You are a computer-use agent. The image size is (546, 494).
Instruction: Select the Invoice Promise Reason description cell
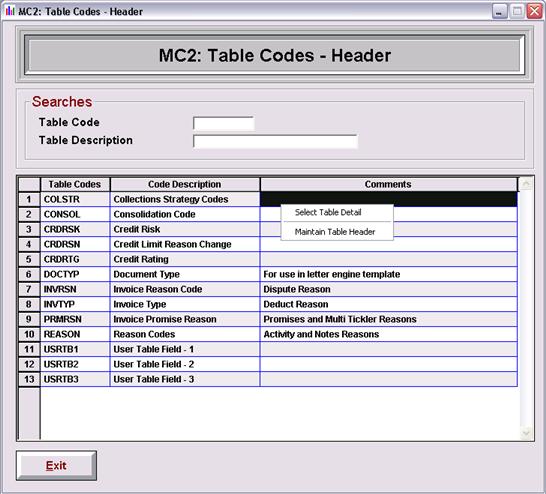point(185,319)
